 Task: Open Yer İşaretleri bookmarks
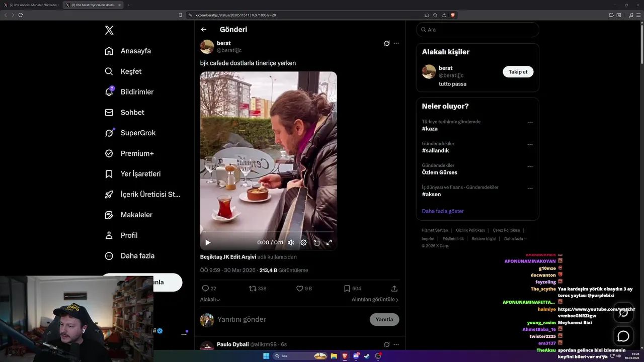133,174
